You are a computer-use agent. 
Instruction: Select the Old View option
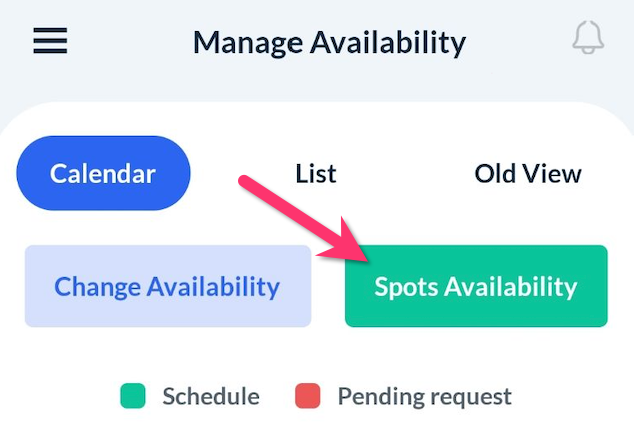coord(528,173)
